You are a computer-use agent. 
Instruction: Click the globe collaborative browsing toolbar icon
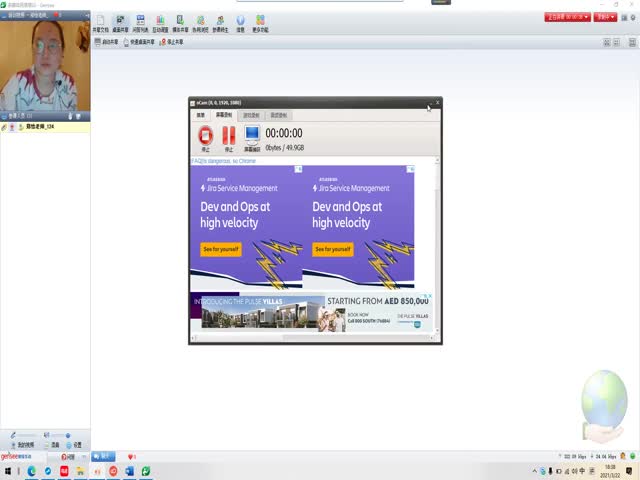(x=201, y=22)
